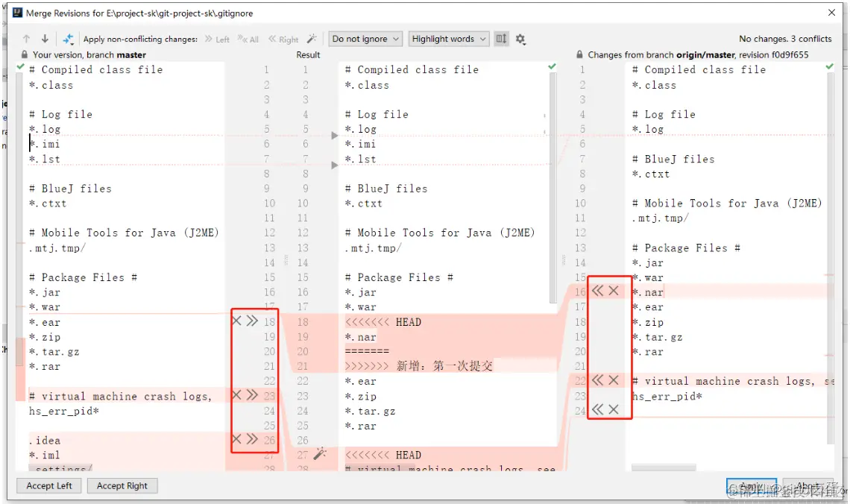Apply non-conflicting changes from Right
Image resolution: width=850 pixels, height=504 pixels.
(x=283, y=39)
